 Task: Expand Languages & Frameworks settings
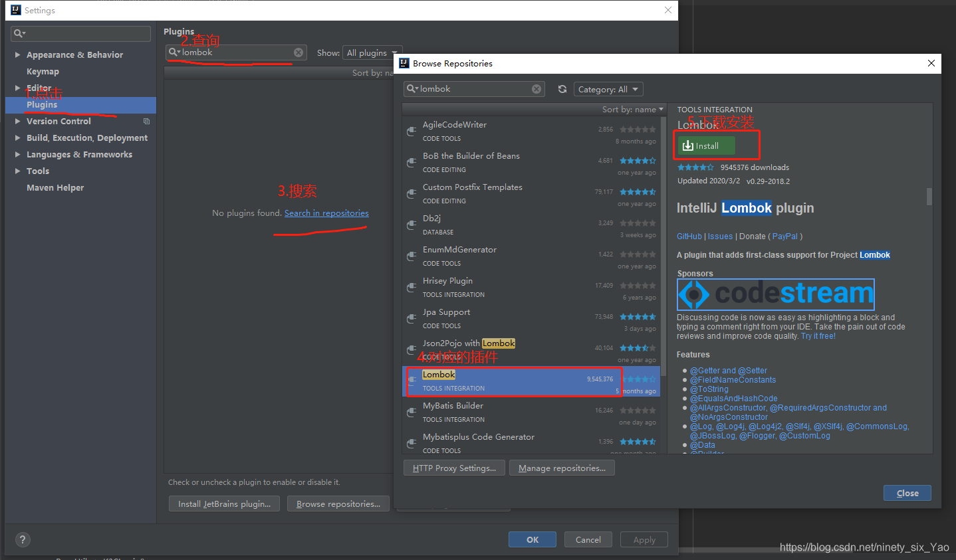click(x=18, y=154)
